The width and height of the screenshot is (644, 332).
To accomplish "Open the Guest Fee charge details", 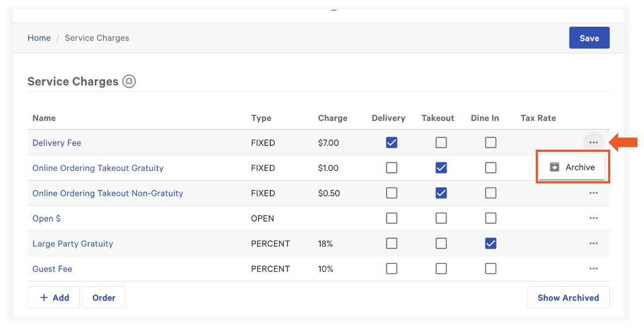I will pos(52,268).
